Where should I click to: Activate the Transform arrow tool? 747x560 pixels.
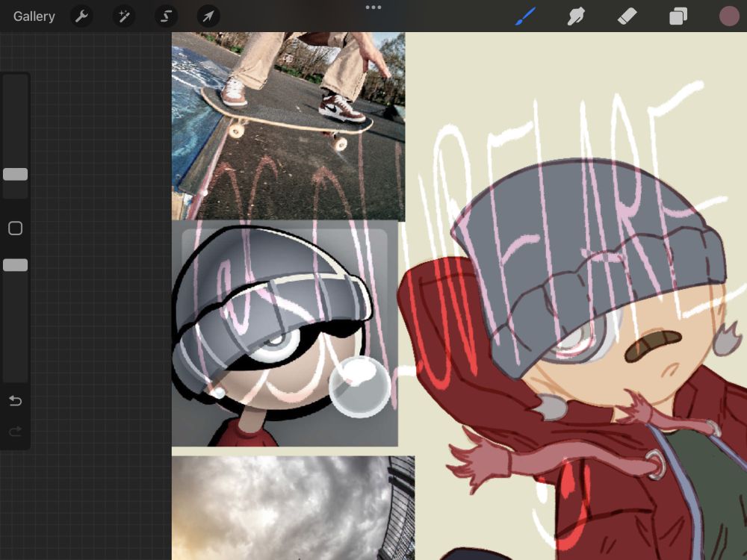pyautogui.click(x=208, y=16)
